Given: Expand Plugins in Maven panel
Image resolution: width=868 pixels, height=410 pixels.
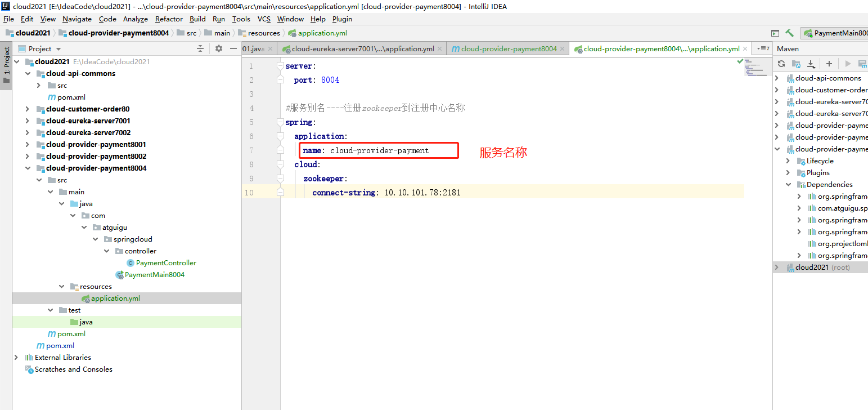Looking at the screenshot, I should (x=788, y=172).
